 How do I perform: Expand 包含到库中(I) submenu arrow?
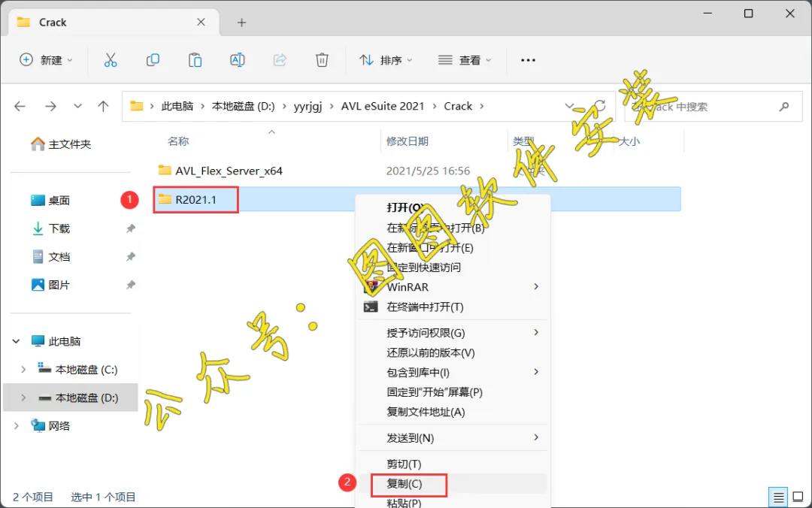tap(536, 372)
